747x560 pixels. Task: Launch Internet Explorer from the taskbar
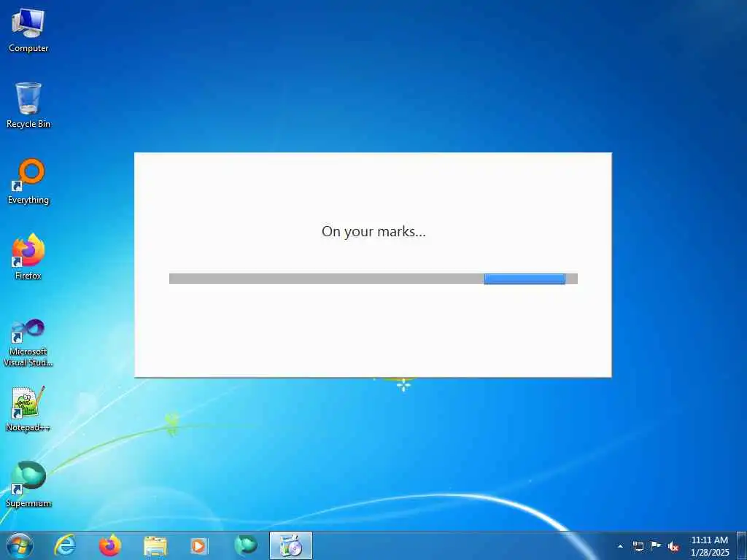[x=65, y=545]
